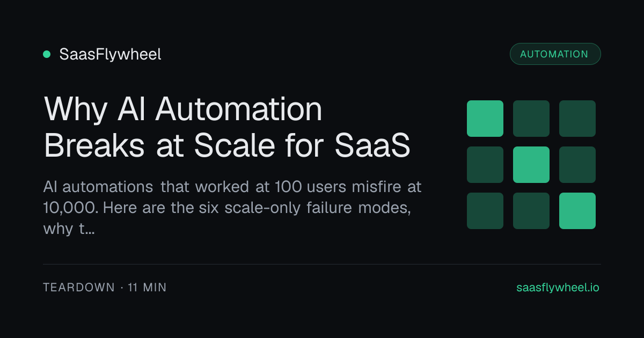Screen dimensions: 644x338
Task: Click the 11 MIN read time
Action: tap(148, 288)
